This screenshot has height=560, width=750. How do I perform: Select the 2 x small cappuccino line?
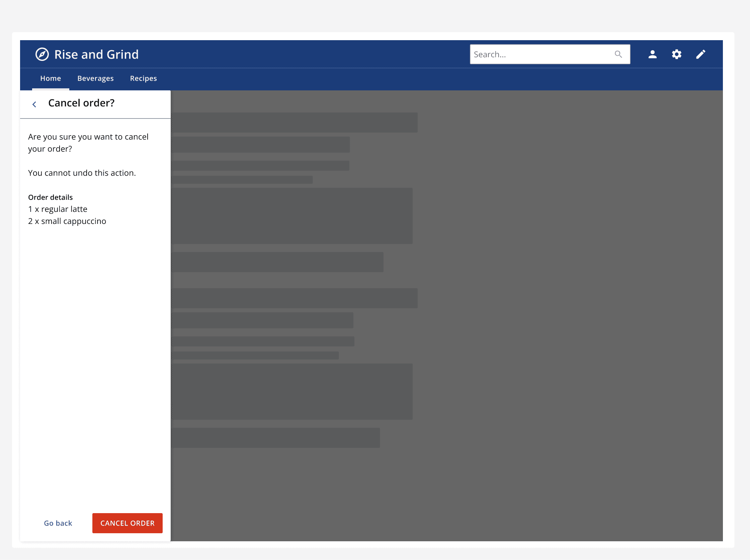click(67, 221)
